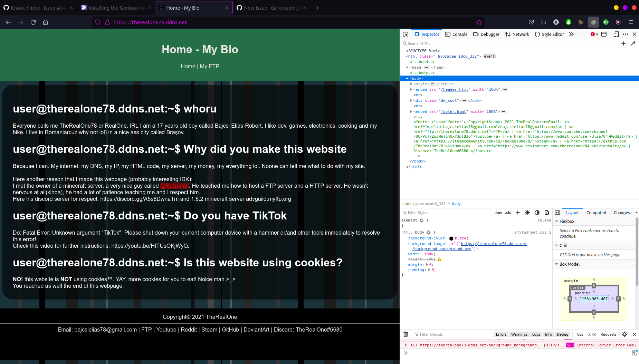This screenshot has width=639, height=364.
Task: Expand the head element in markup tree
Action: [408, 67]
